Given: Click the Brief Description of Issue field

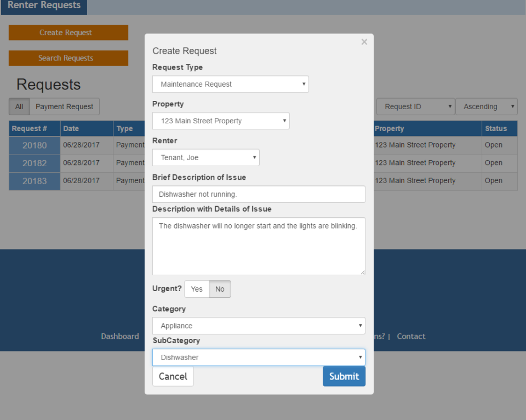Looking at the screenshot, I should (x=259, y=195).
